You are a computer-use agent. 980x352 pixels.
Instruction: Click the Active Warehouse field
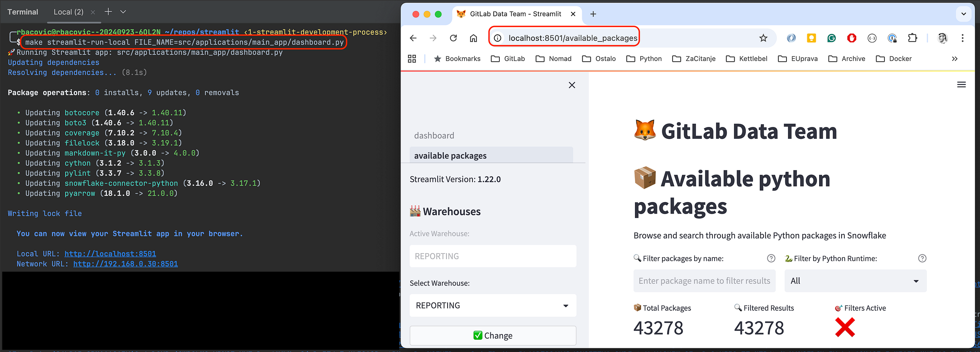493,256
